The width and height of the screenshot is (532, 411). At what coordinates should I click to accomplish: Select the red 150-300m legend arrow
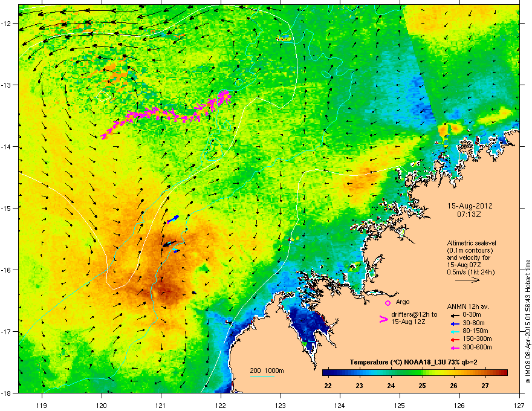click(455, 339)
